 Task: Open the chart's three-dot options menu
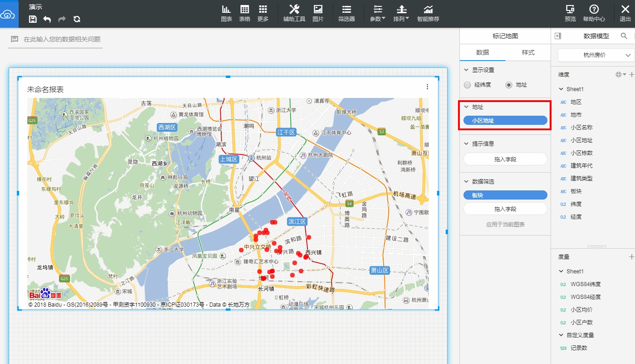(427, 87)
